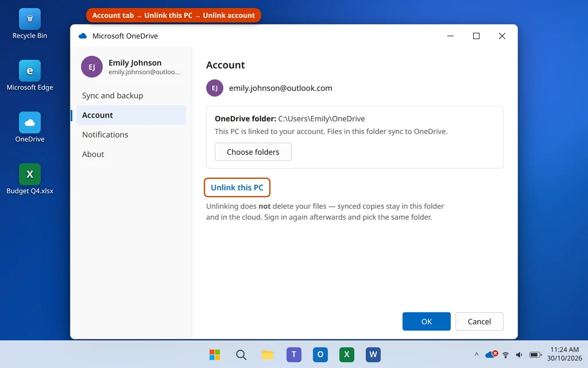The image size is (588, 368).
Task: Open Teams from the taskbar
Action: coord(294,354)
